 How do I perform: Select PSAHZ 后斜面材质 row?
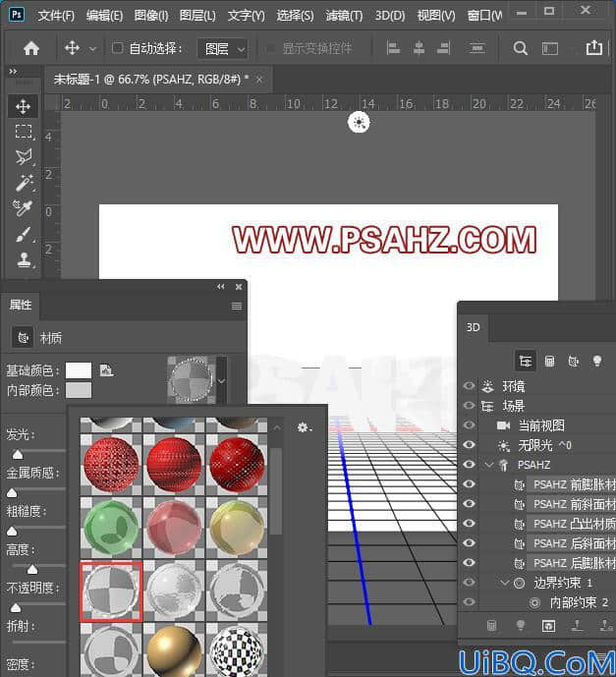pos(571,543)
